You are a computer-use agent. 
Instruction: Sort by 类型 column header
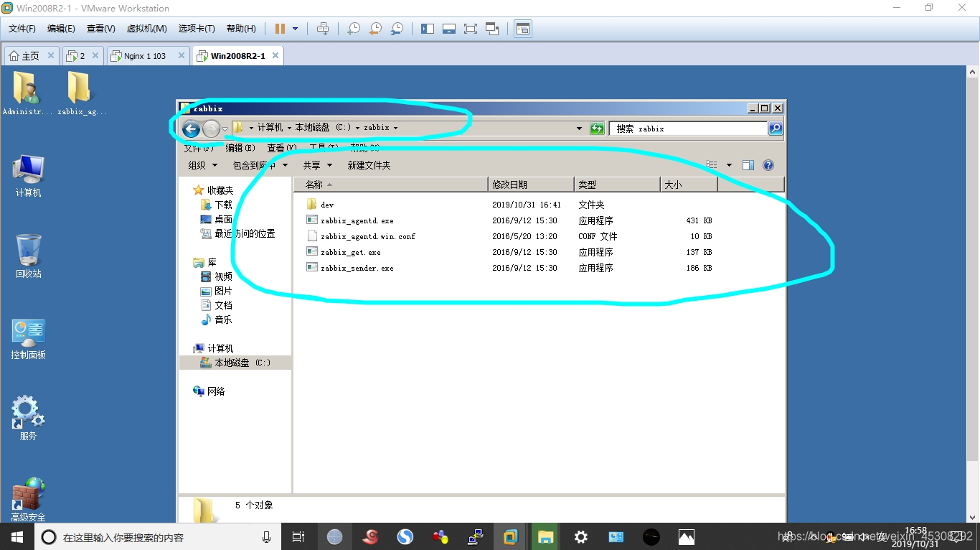pyautogui.click(x=617, y=185)
